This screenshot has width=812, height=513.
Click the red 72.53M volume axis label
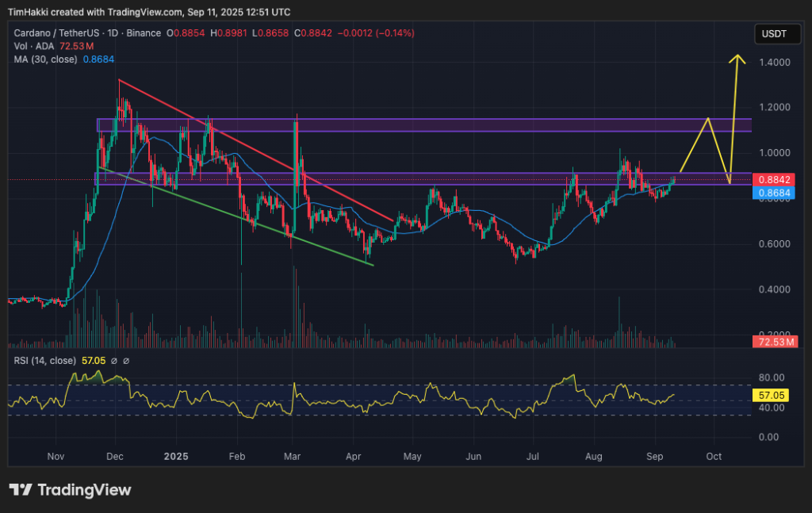pyautogui.click(x=773, y=341)
